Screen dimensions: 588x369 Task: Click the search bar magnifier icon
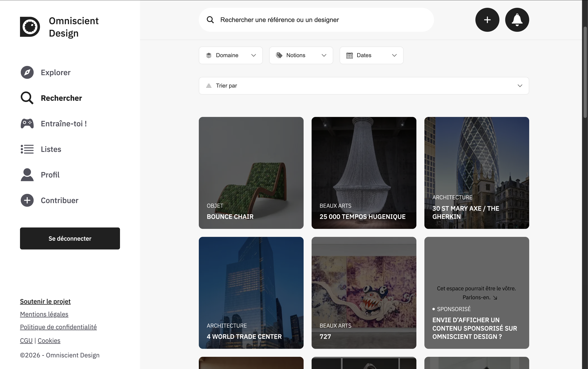tap(210, 20)
